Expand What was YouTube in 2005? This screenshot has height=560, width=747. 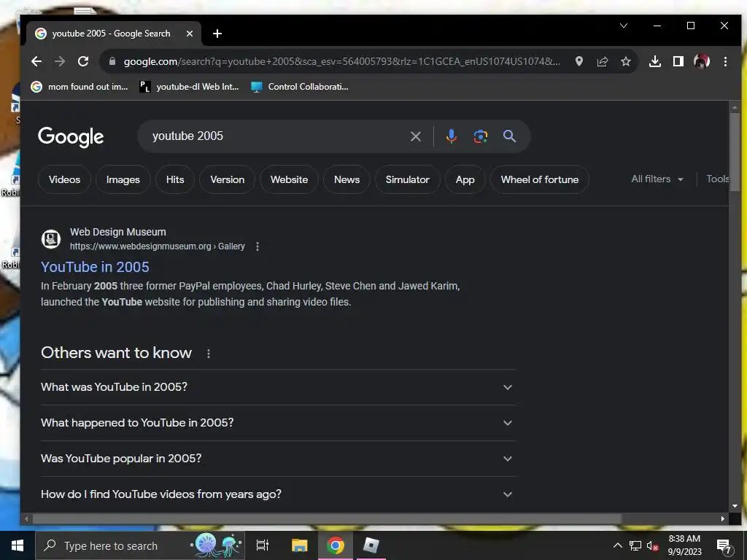[278, 387]
